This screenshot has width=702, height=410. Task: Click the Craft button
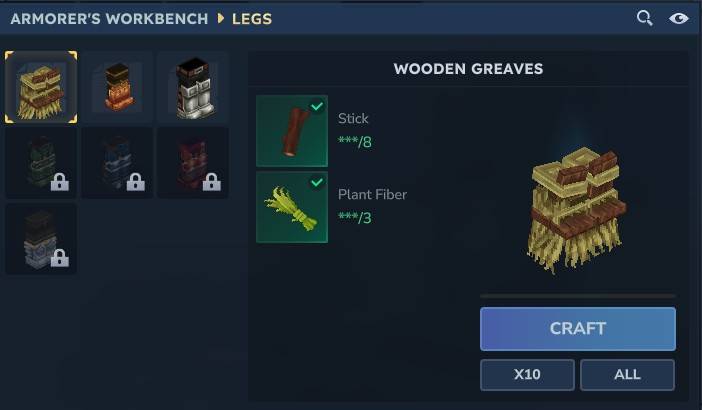(578, 329)
